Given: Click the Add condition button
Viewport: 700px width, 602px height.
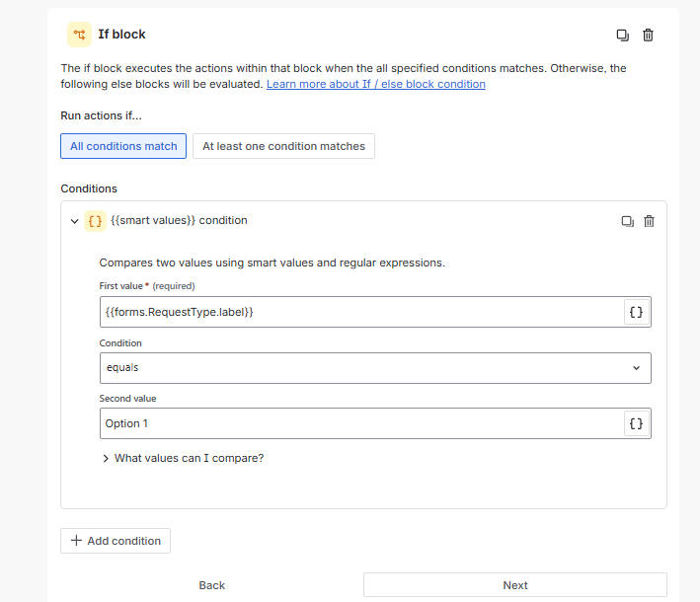Looking at the screenshot, I should tap(116, 541).
